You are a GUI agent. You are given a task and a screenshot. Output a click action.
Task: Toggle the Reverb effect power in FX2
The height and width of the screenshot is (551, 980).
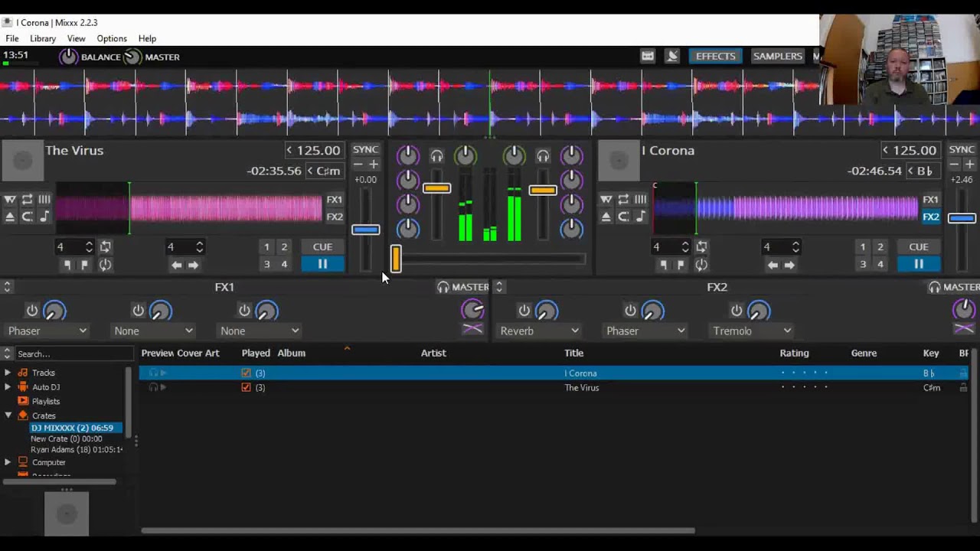click(524, 311)
